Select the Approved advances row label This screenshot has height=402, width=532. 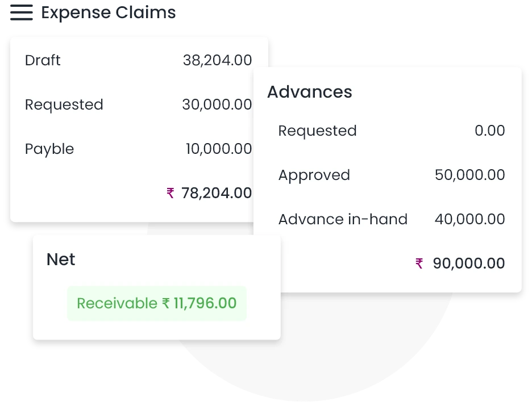tap(314, 175)
